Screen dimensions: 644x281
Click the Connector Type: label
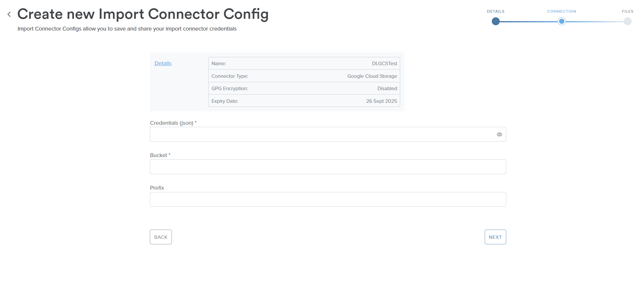point(230,76)
